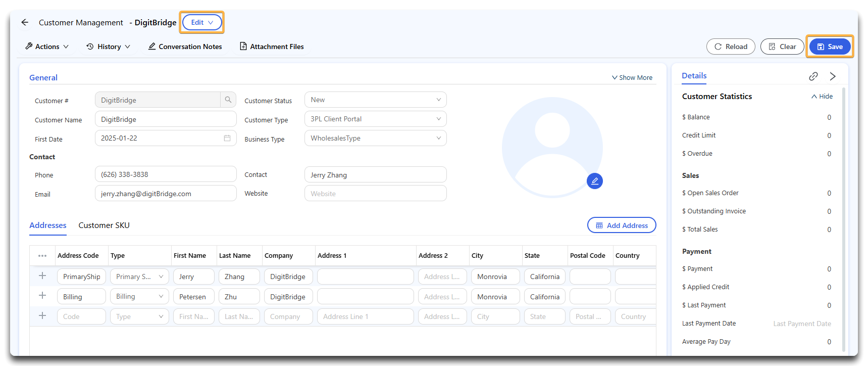Screen dimensions: 868x366
Task: Switch to the Customer SKU tab
Action: tap(104, 225)
